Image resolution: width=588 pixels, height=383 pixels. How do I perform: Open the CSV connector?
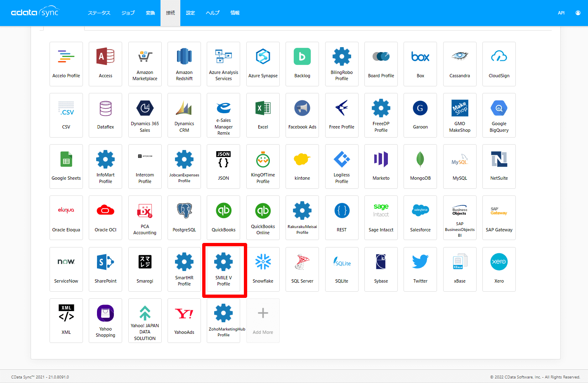pos(66,115)
